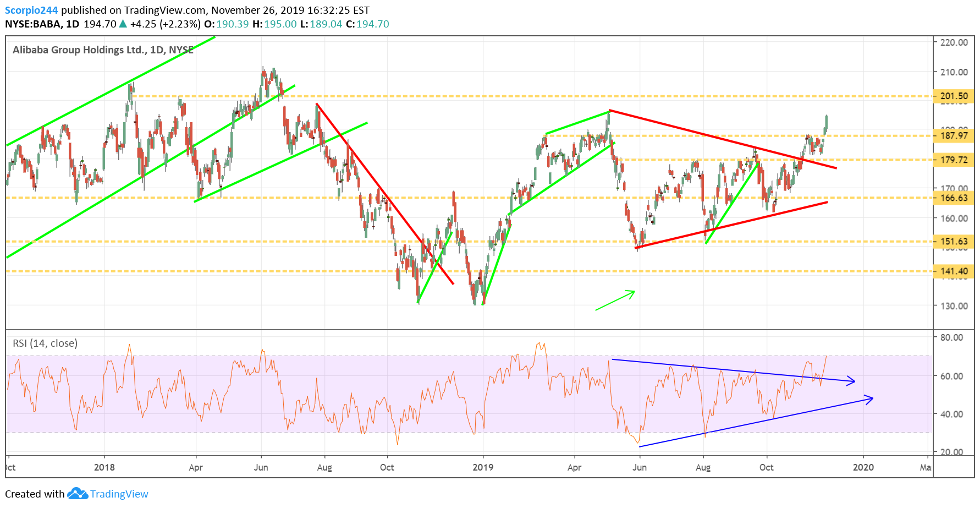Click the 2018 label on time axis
The width and height of the screenshot is (980, 508).
104,467
